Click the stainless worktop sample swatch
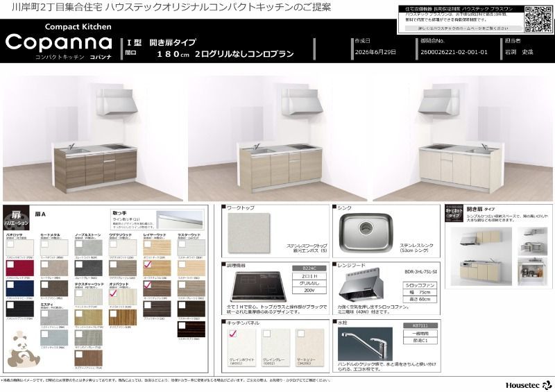Screen dimensions: 555x392 pyautogui.click(x=248, y=233)
